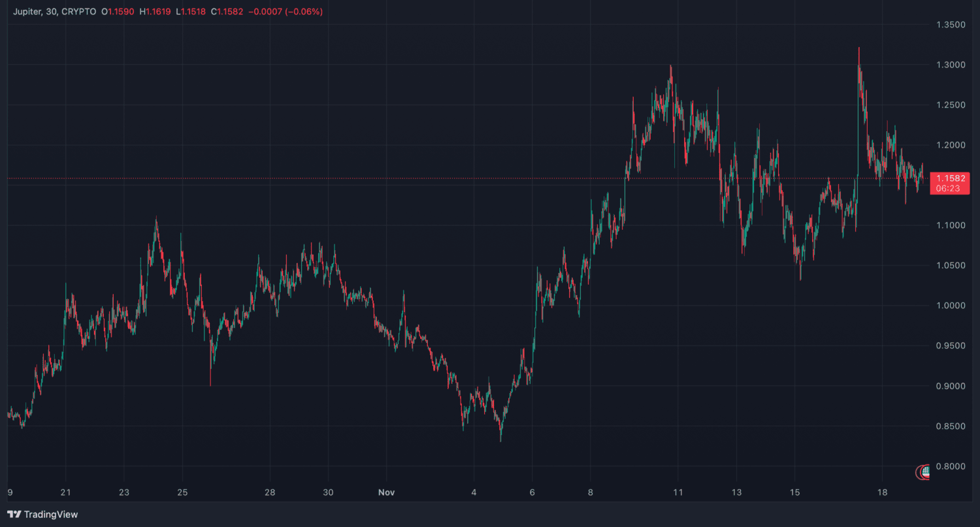Viewport: 980px width, 527px height.
Task: Click the 1.3000 price axis label
Action: tap(951, 65)
